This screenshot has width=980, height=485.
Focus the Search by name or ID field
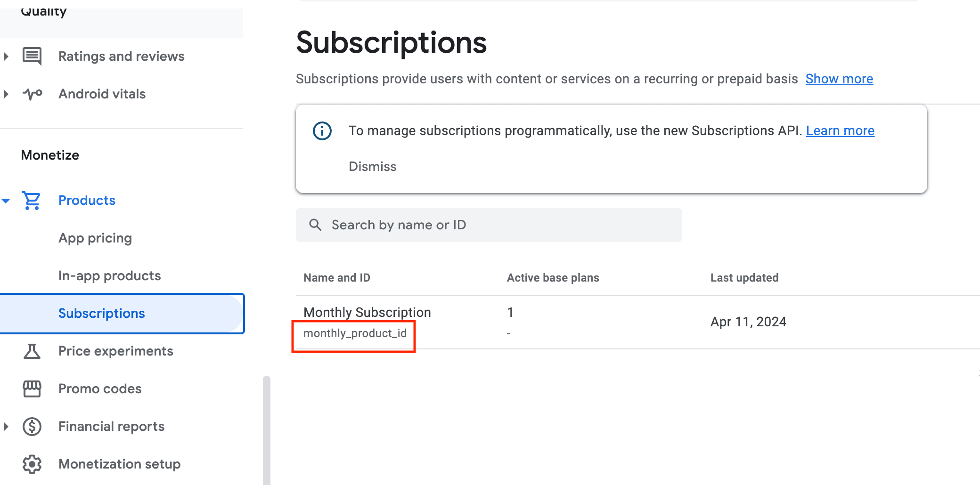(489, 225)
